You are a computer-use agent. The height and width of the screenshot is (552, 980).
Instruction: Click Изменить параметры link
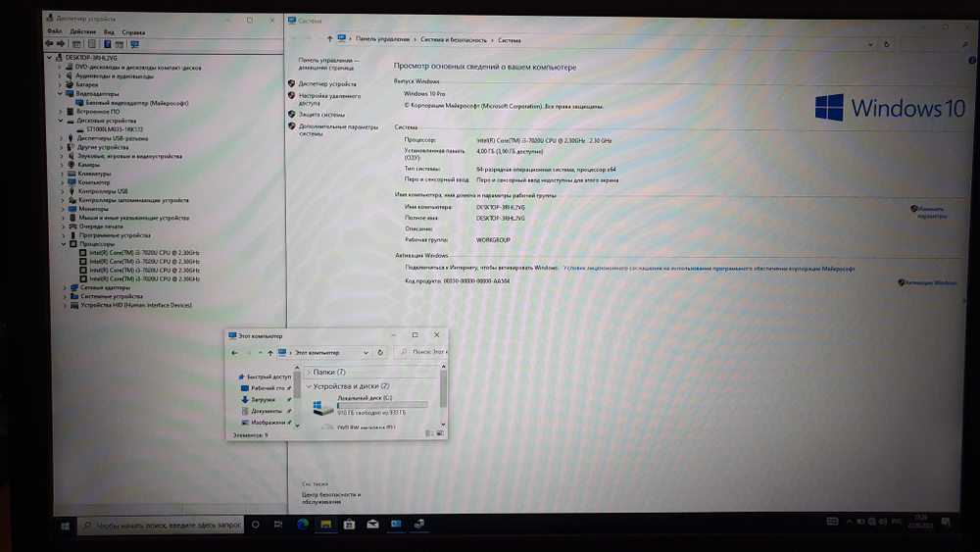931,213
